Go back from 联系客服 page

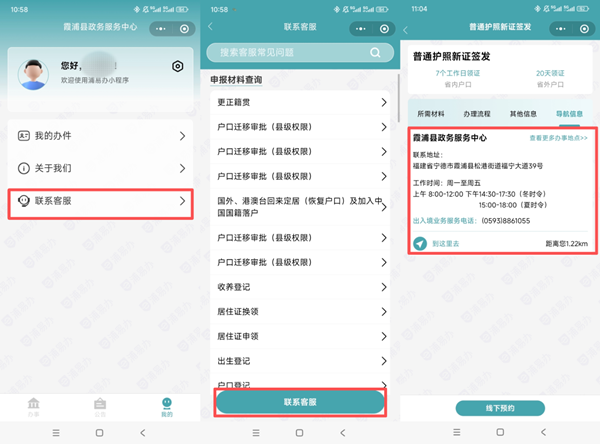pos(210,26)
